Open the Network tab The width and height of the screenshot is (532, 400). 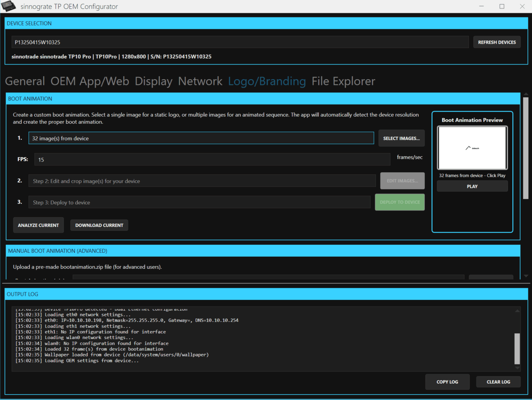click(x=200, y=81)
